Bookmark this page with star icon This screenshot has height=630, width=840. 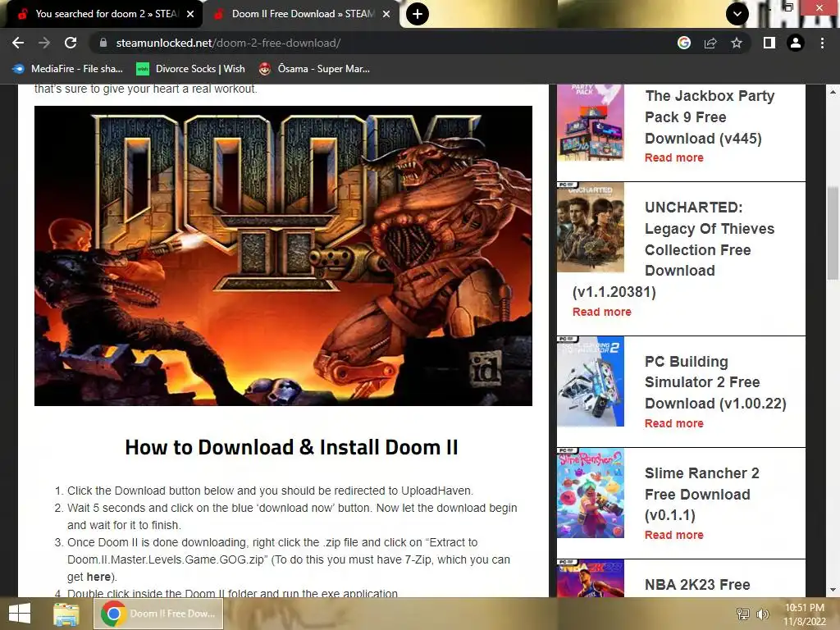click(x=737, y=43)
